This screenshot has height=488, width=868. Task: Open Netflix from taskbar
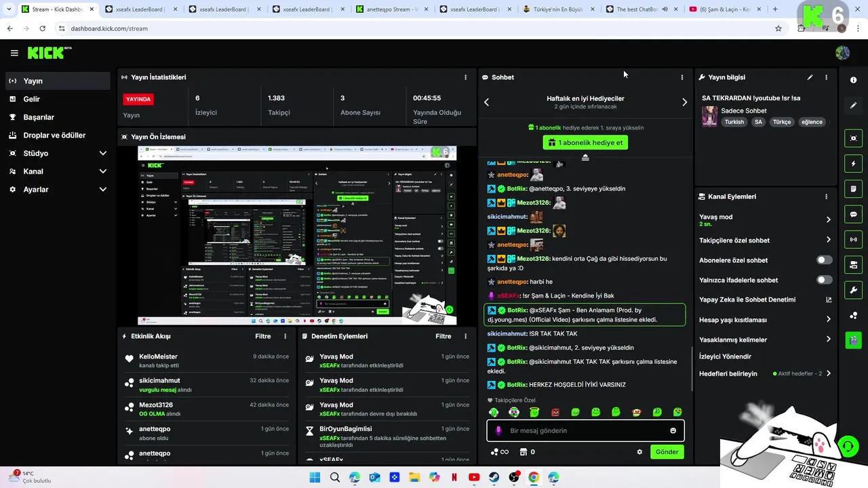[454, 477]
